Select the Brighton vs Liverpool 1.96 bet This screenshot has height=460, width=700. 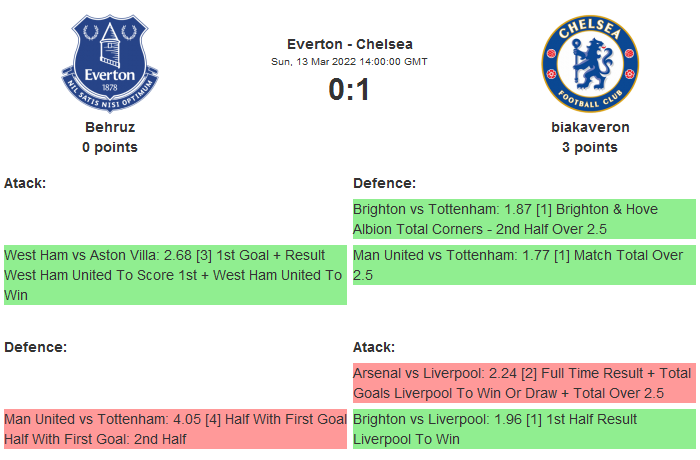522,429
